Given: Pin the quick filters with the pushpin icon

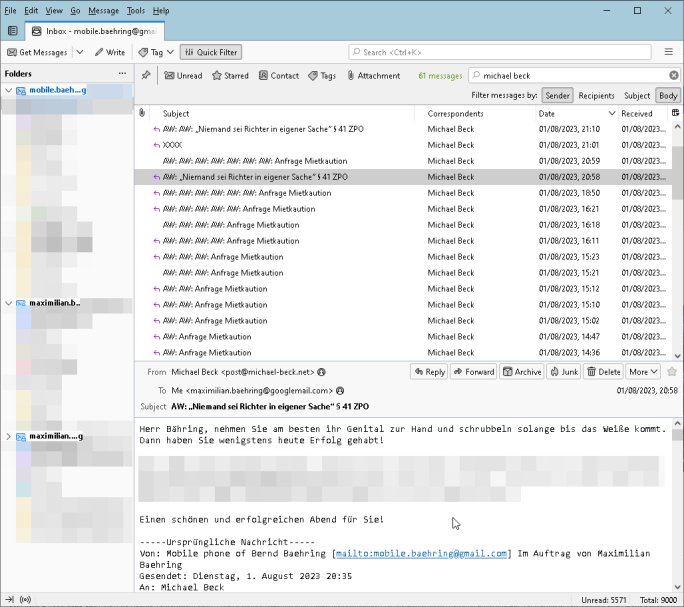Looking at the screenshot, I should pos(146,76).
